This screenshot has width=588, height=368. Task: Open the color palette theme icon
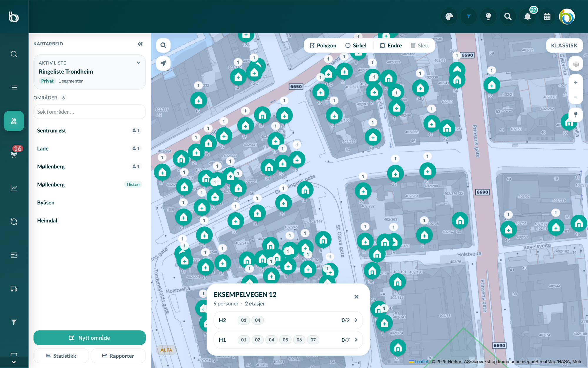point(449,16)
